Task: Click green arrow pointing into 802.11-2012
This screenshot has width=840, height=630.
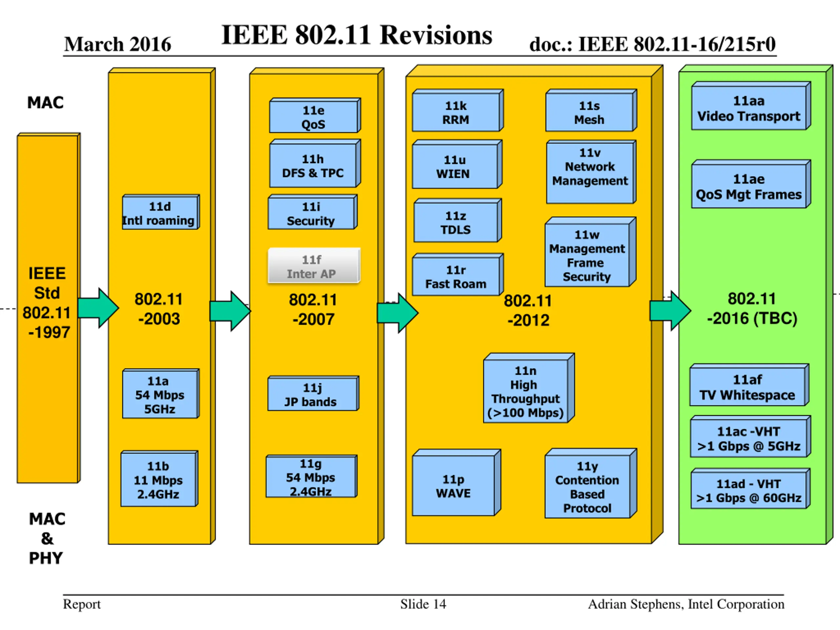Action: coord(398,313)
